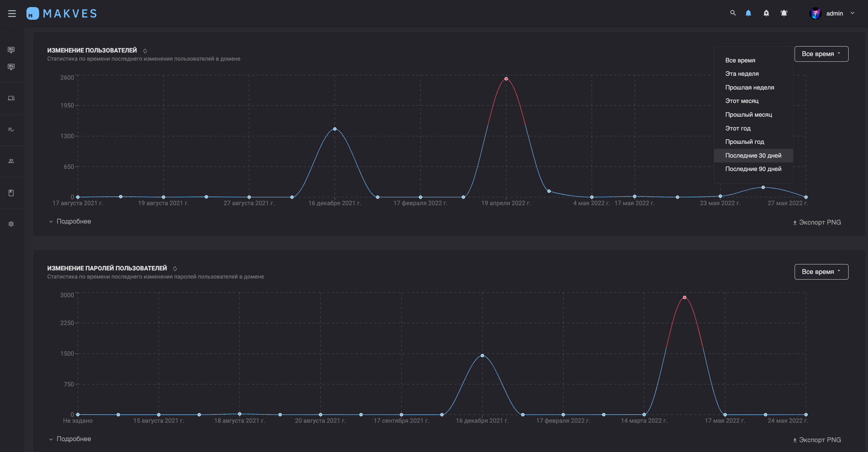Select Этот год from period menu

753,128
